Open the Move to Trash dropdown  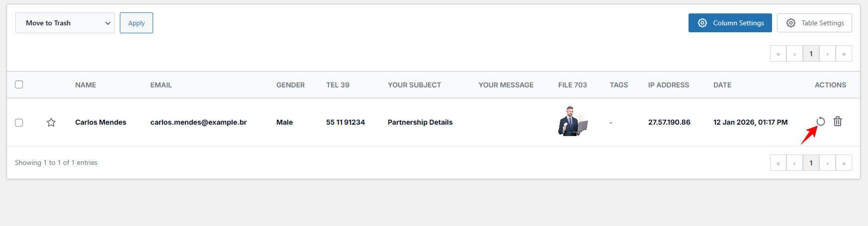click(x=65, y=23)
